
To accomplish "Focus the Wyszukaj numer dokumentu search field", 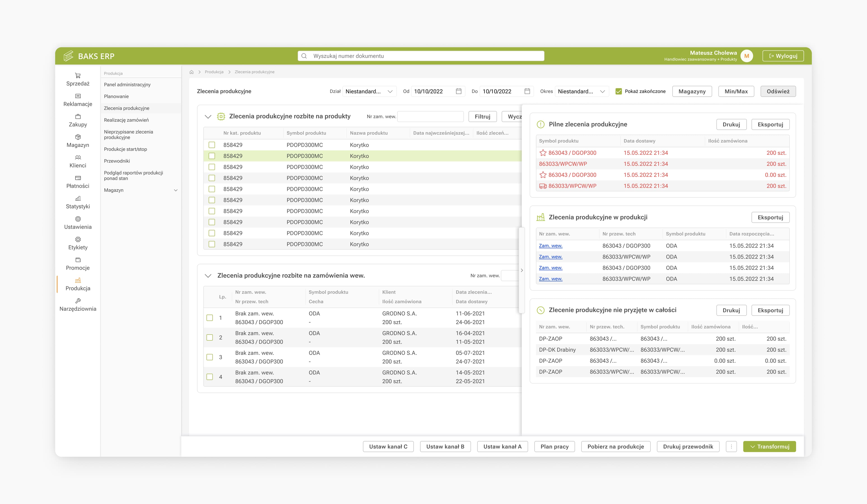I will coord(421,56).
